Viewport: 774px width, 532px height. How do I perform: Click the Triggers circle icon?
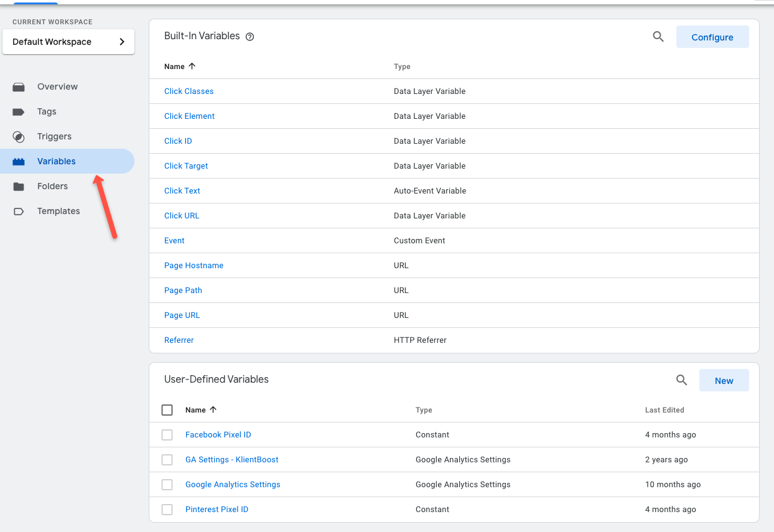point(19,136)
